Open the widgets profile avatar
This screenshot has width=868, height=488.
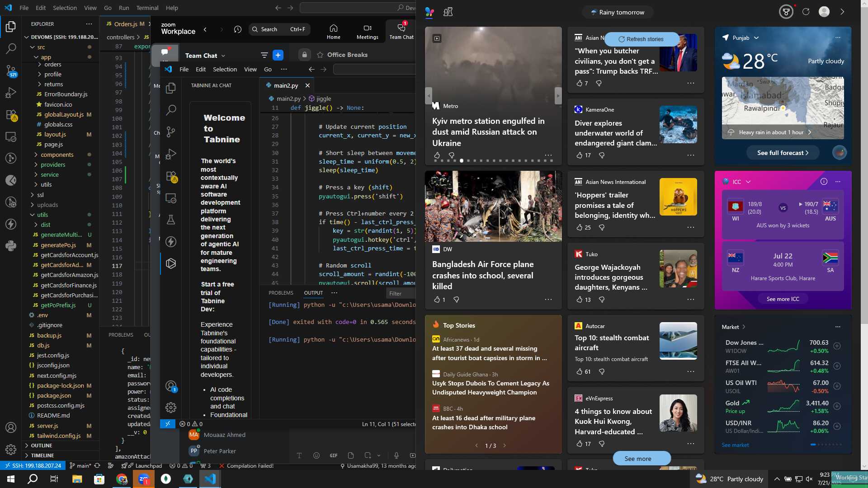(x=824, y=12)
